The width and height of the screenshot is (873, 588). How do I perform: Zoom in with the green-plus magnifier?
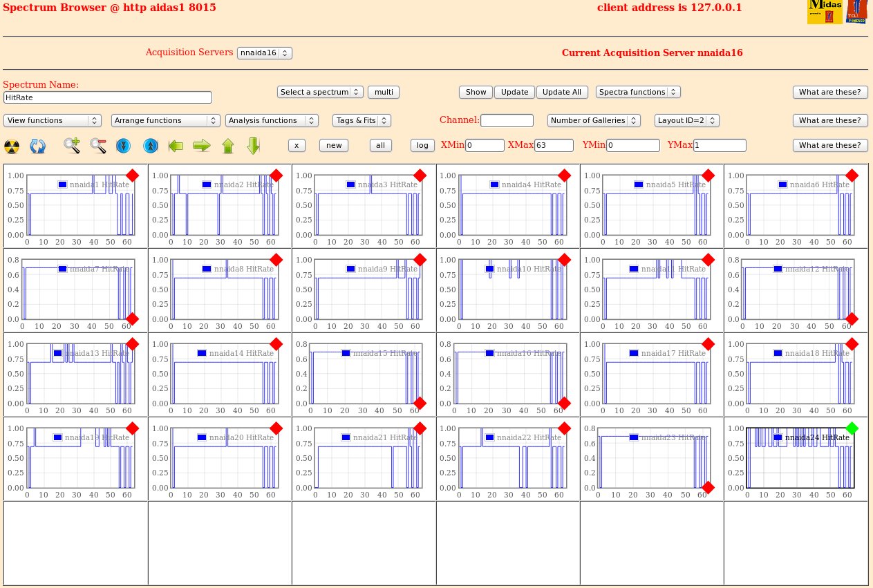click(x=72, y=146)
